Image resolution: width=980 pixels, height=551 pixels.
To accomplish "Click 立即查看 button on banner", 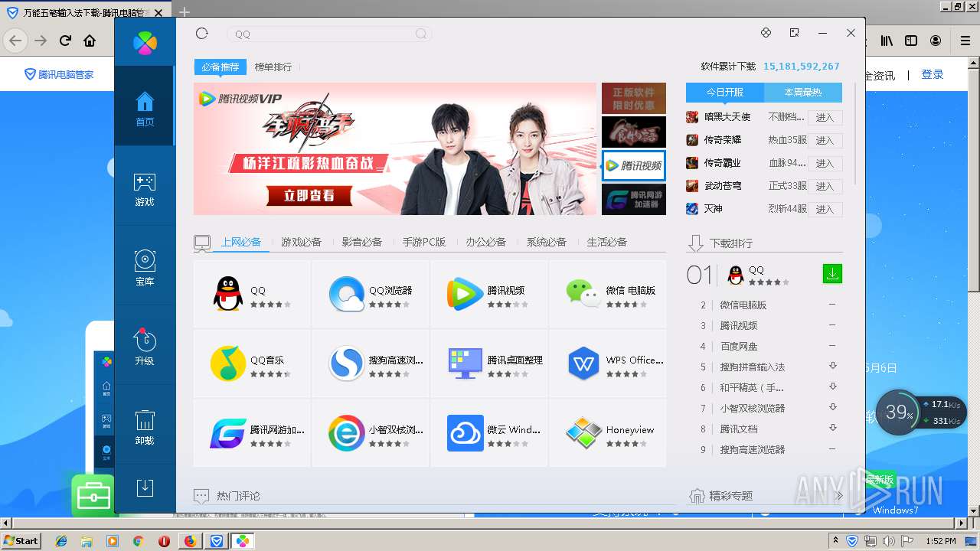I will click(x=309, y=196).
